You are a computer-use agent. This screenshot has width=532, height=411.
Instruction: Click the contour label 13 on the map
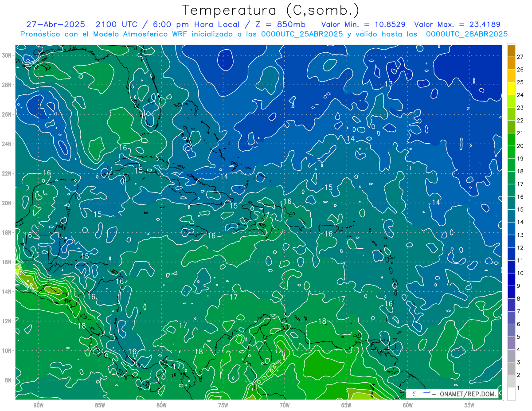tap(388, 84)
